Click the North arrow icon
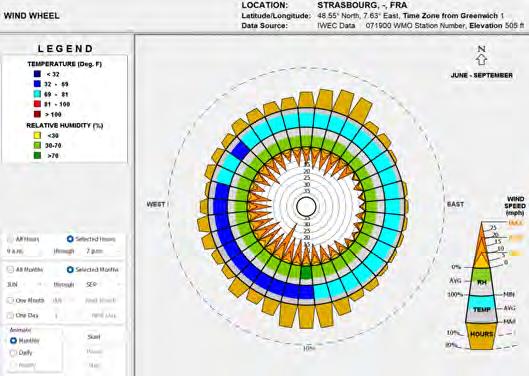Image resolution: width=529 pixels, height=376 pixels. pyautogui.click(x=481, y=60)
